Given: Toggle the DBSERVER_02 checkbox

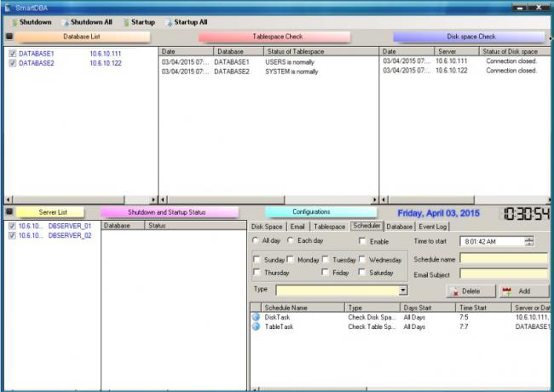Looking at the screenshot, I should [12, 235].
